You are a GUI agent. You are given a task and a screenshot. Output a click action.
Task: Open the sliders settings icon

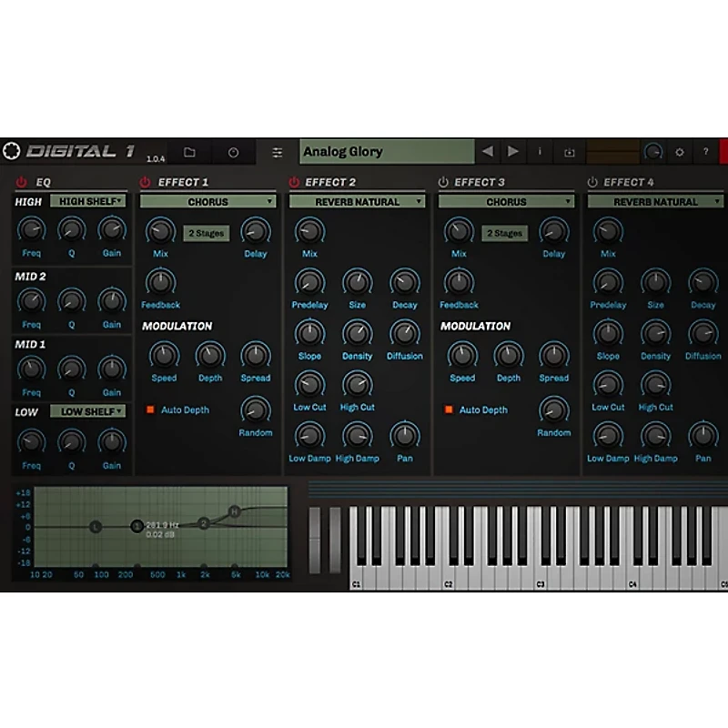pyautogui.click(x=278, y=152)
